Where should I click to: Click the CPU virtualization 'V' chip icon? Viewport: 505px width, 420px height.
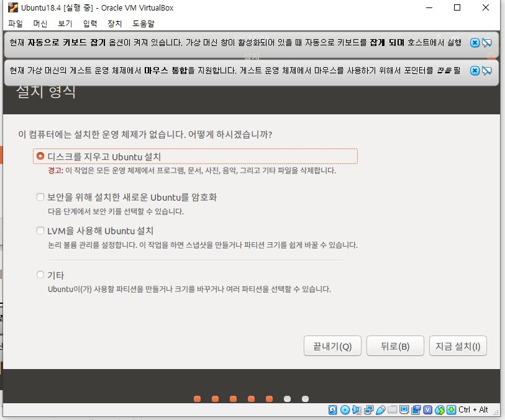428,409
